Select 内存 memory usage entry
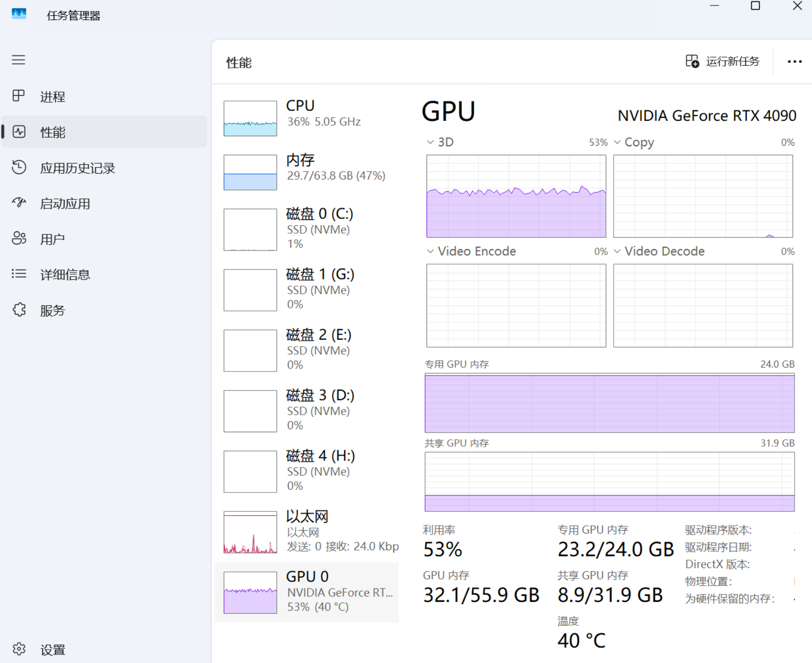This screenshot has width=812, height=663. point(308,172)
